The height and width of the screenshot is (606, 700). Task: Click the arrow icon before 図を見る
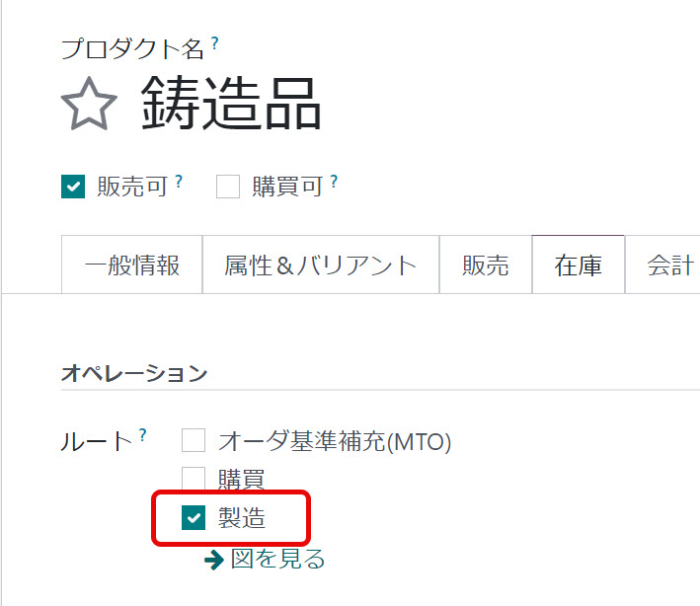pos(213,561)
